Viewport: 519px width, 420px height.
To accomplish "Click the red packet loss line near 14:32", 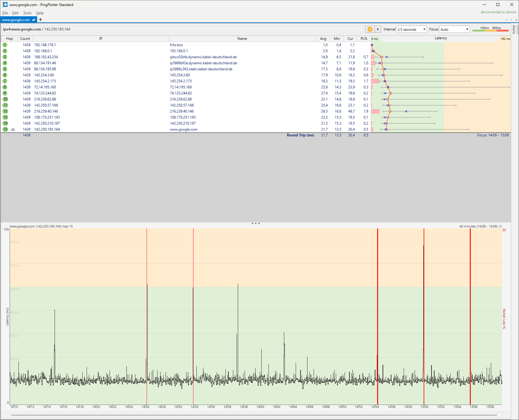I will pos(193,317).
